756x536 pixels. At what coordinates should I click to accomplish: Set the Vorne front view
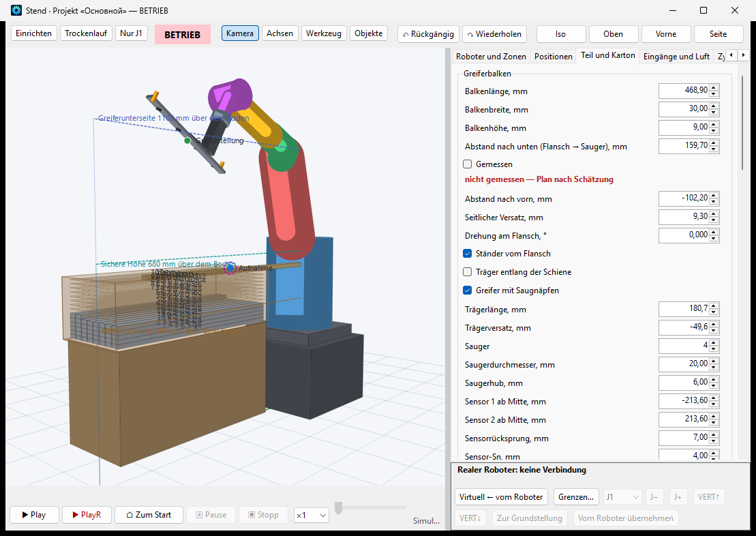(x=666, y=34)
